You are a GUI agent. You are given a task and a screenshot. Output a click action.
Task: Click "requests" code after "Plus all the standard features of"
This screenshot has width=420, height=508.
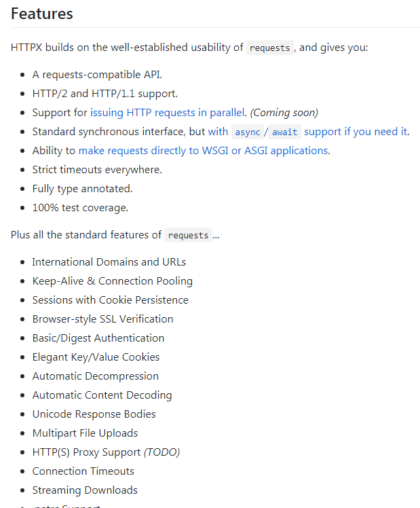[189, 235]
